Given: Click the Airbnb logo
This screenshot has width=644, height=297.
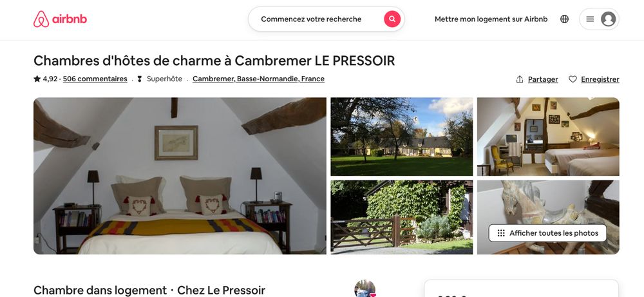Looking at the screenshot, I should pyautogui.click(x=60, y=19).
